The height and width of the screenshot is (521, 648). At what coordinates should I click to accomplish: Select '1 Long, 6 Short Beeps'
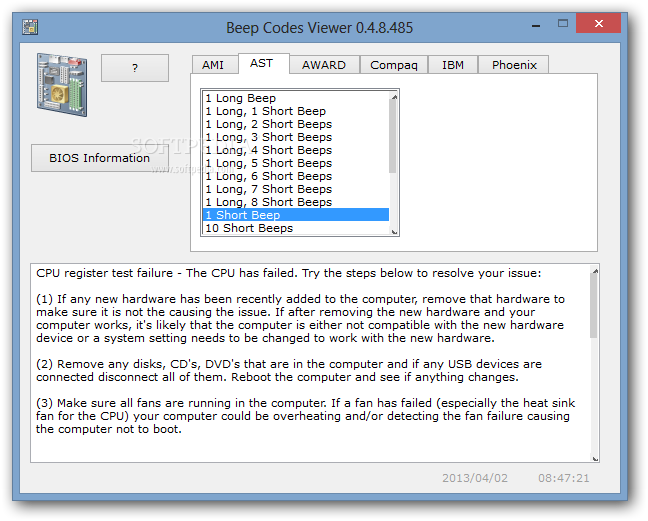296,176
